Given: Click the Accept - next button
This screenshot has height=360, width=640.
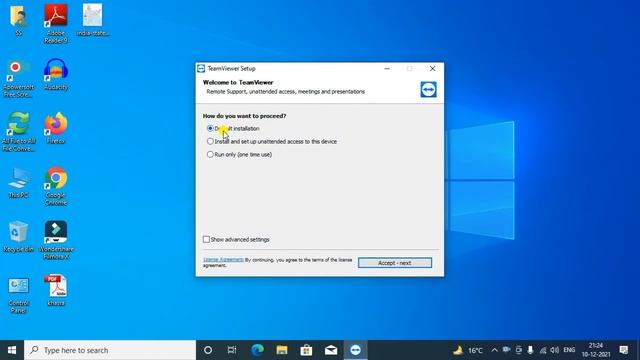Looking at the screenshot, I should (x=395, y=263).
